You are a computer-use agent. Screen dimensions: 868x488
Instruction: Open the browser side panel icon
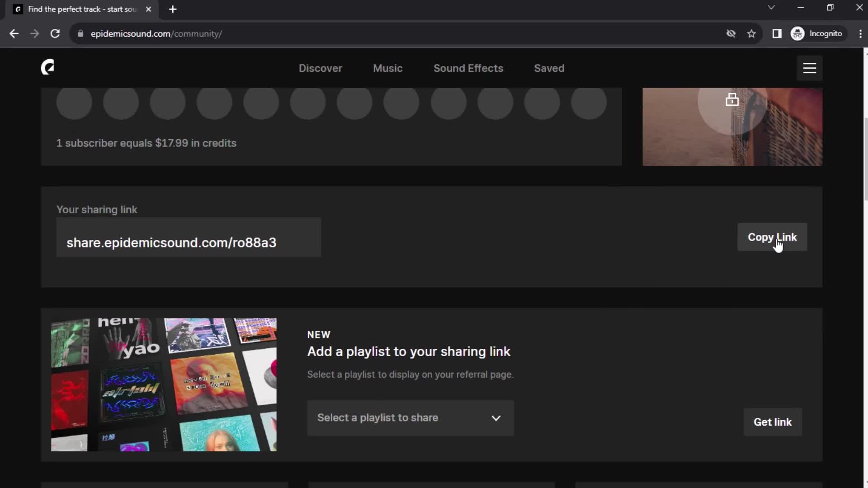777,33
